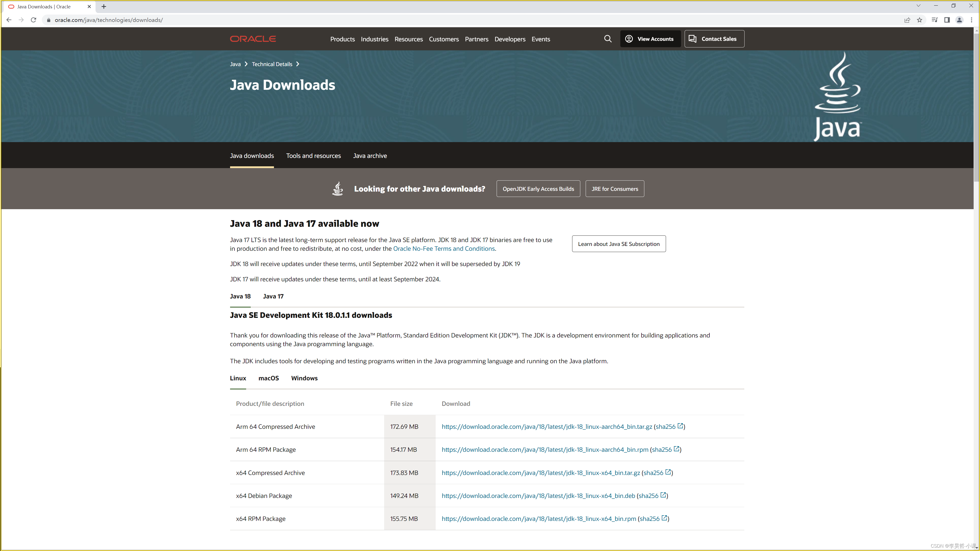Click the Oracle logo
This screenshot has width=980, height=551.
(253, 39)
